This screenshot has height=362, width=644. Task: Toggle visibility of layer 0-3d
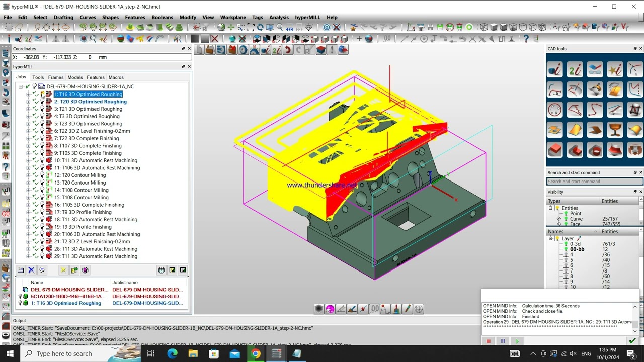566,244
